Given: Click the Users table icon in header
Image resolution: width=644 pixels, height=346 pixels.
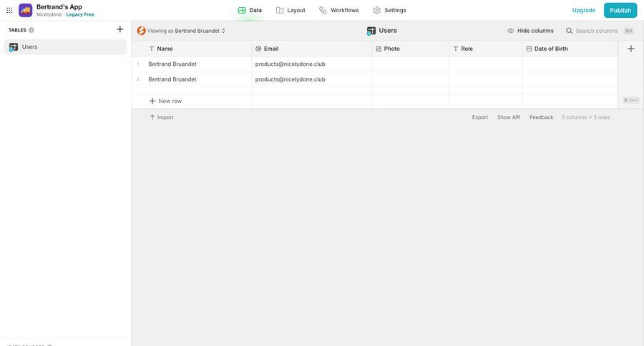Looking at the screenshot, I should (x=371, y=31).
